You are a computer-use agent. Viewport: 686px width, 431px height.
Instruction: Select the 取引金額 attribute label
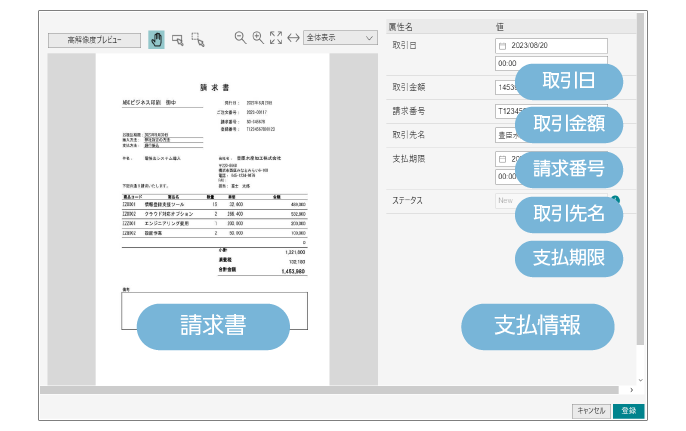(409, 87)
